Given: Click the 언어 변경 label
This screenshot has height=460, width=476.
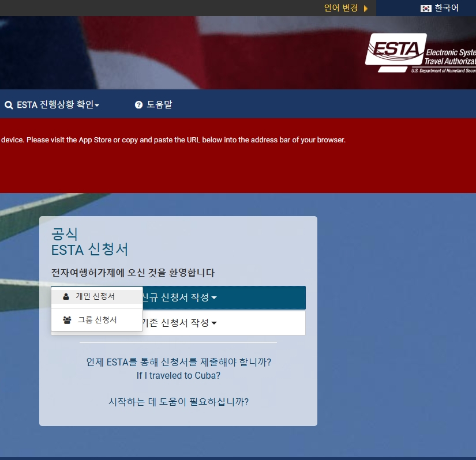Looking at the screenshot, I should [341, 8].
